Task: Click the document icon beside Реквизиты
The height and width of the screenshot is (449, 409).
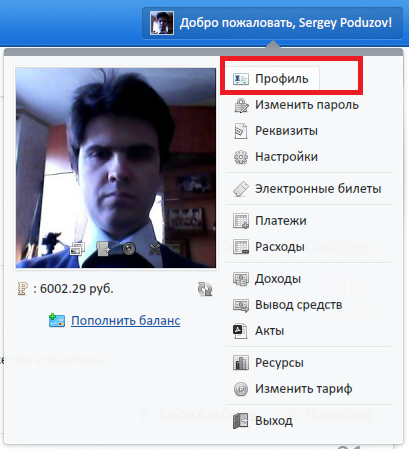Action: pyautogui.click(x=241, y=131)
